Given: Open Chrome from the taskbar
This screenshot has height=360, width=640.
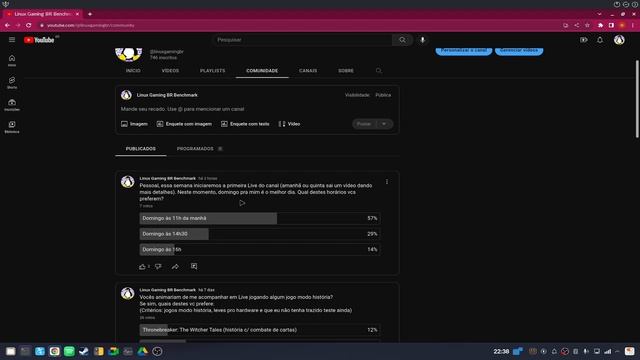Looking at the screenshot, I should click(54, 351).
